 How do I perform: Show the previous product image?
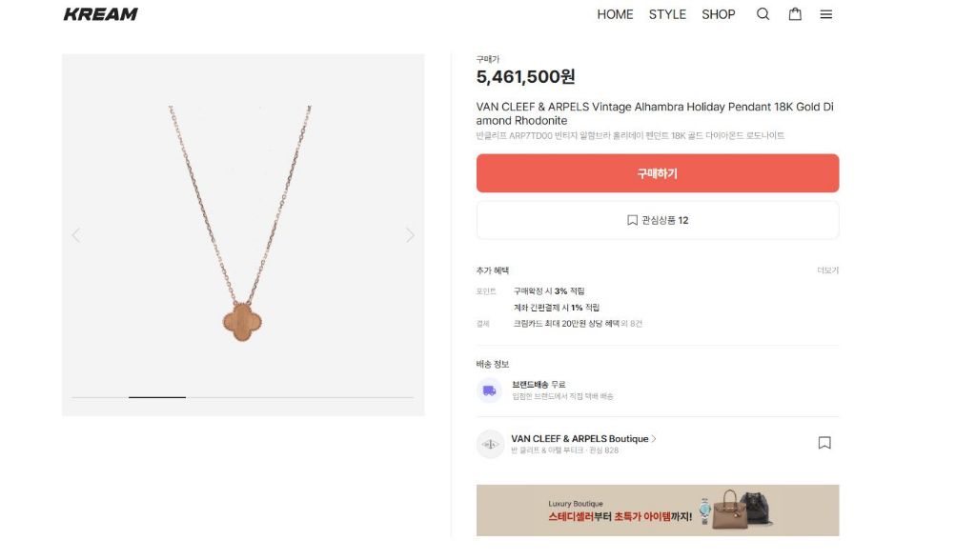click(76, 235)
